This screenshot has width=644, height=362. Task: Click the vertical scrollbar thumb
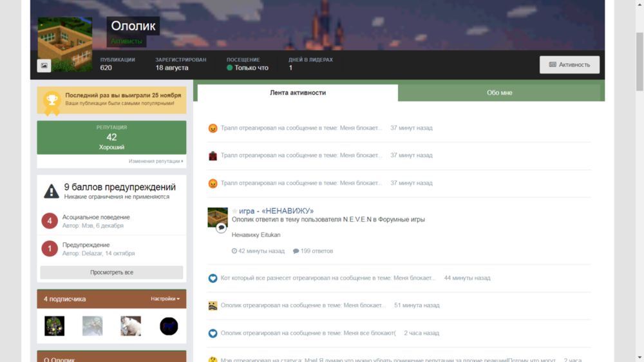click(640, 62)
